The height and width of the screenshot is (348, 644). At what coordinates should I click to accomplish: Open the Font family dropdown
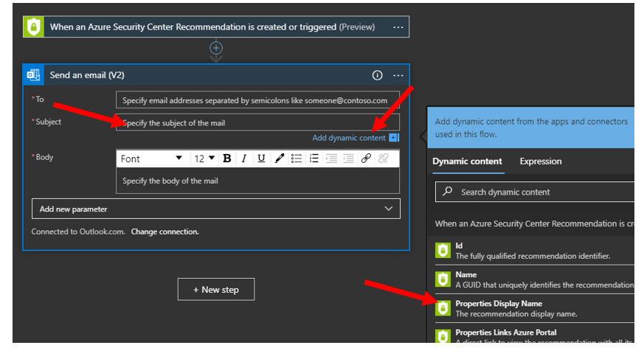tap(151, 159)
